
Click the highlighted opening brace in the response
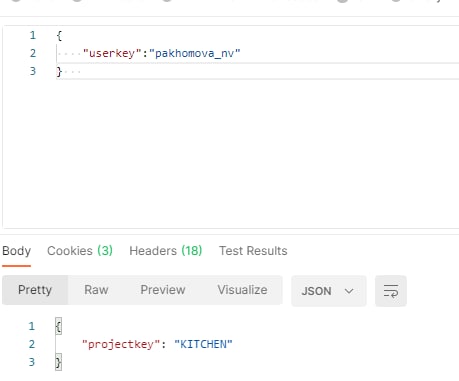click(58, 326)
